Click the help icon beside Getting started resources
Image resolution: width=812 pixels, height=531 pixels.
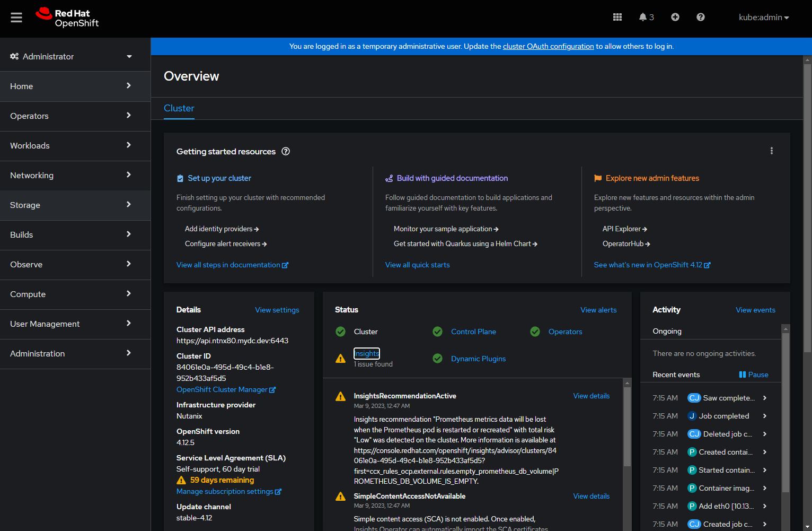coord(286,151)
